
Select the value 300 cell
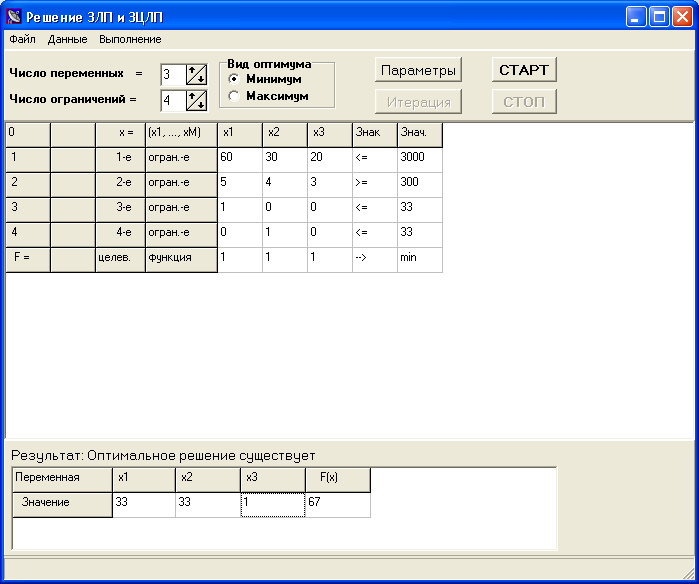420,185
